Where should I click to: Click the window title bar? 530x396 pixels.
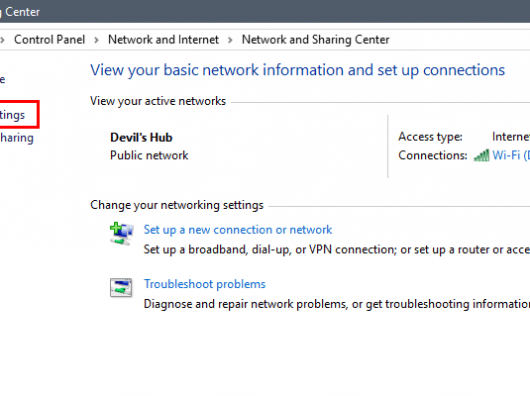265,11
